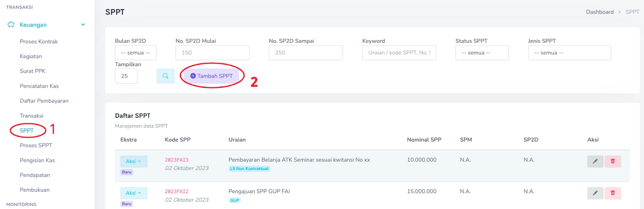This screenshot has width=644, height=209.
Task: Open SPPT in sidebar menu
Action: pyautogui.click(x=27, y=130)
